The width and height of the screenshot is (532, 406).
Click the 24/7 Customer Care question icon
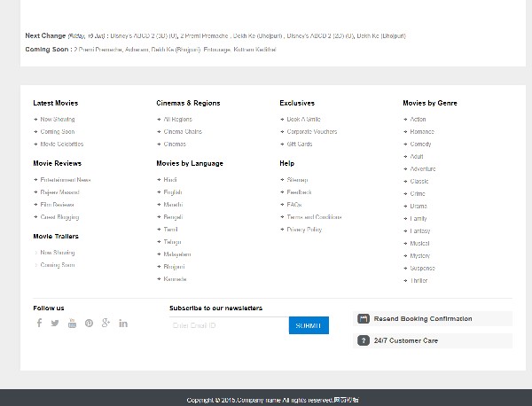[x=364, y=340]
